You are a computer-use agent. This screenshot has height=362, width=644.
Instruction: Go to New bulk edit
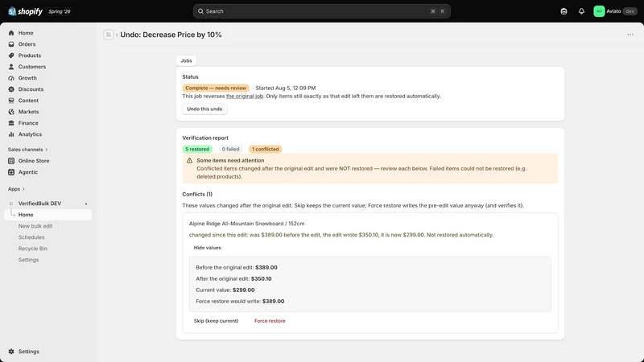(x=35, y=226)
